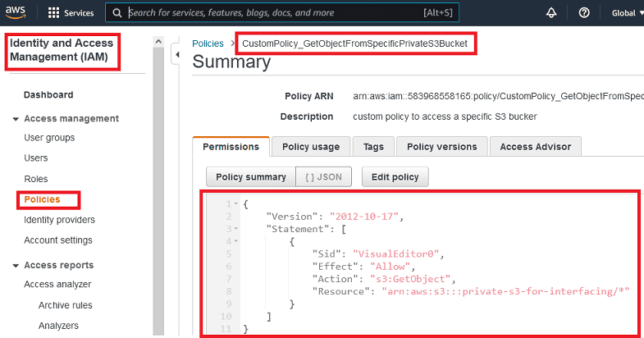Screen dimensions: 644x338
Task: Click the Policies breadcrumb link
Action: [208, 43]
